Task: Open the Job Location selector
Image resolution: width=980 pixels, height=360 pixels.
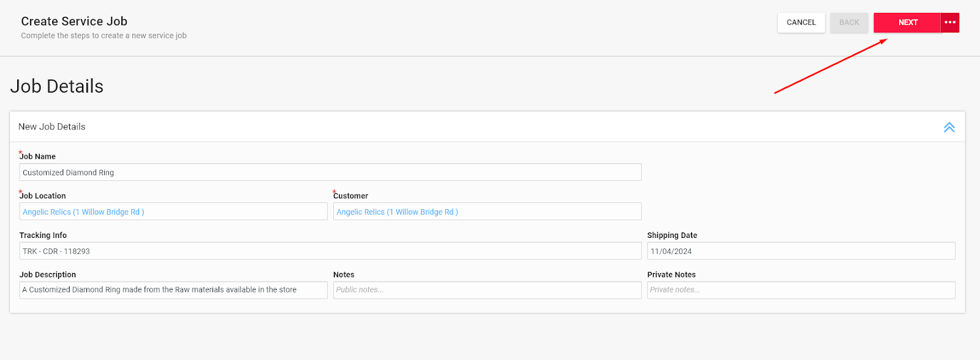Action: (173, 212)
